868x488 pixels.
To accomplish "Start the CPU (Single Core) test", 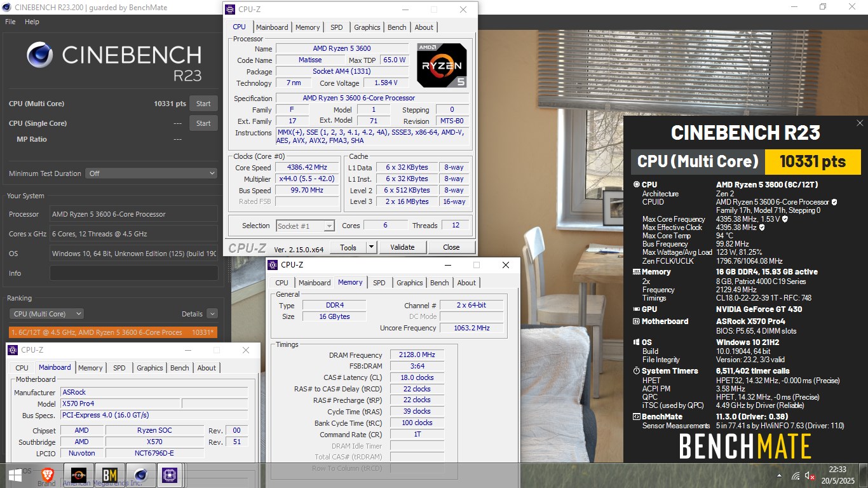I will 203,123.
